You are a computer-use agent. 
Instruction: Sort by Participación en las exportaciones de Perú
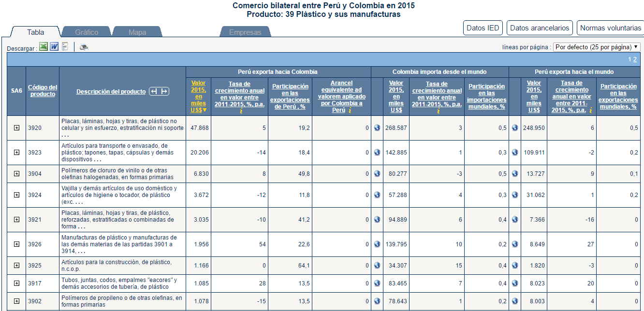[290, 97]
